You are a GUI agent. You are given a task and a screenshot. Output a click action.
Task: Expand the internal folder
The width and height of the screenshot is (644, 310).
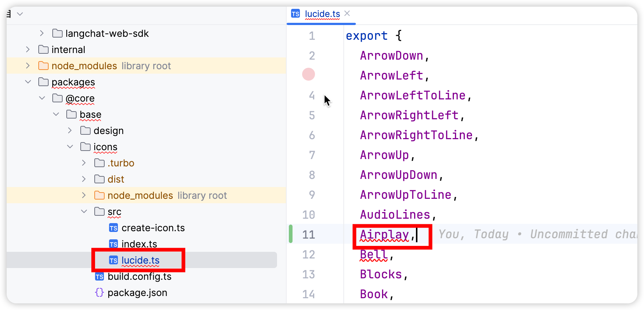click(28, 50)
